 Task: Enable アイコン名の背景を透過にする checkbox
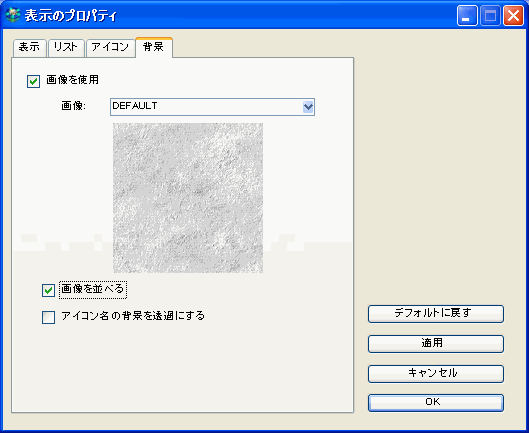pyautogui.click(x=48, y=317)
